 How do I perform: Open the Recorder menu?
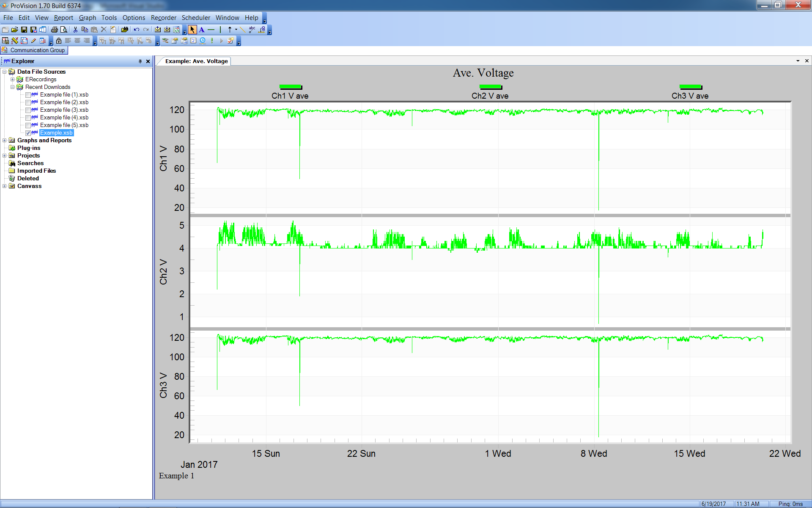(163, 18)
